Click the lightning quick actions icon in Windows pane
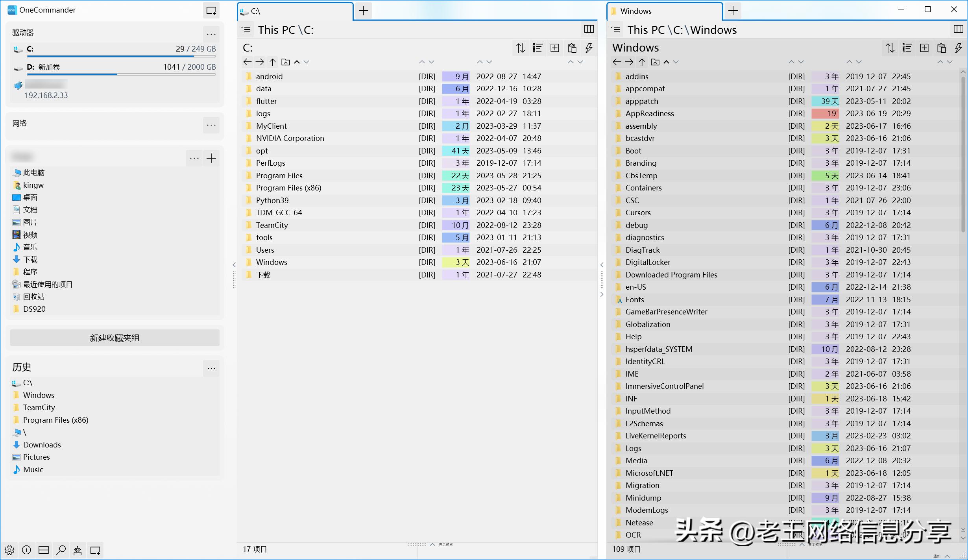The height and width of the screenshot is (560, 968). coord(959,48)
